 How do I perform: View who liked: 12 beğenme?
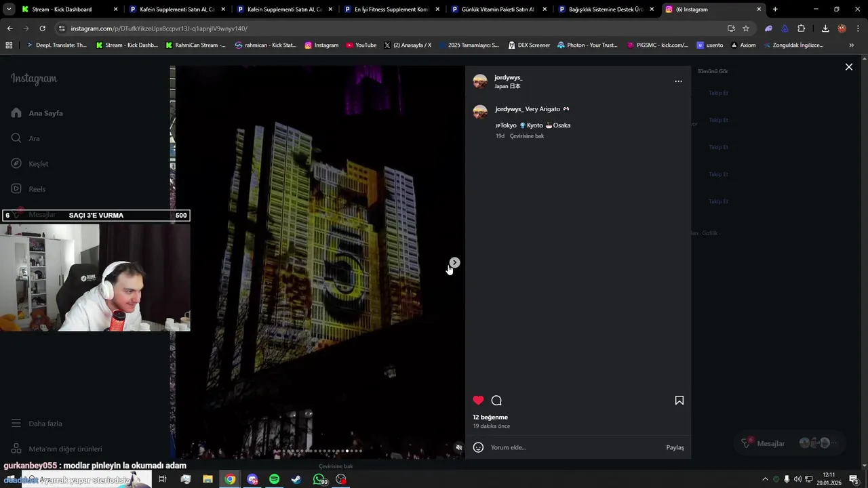[490, 418]
